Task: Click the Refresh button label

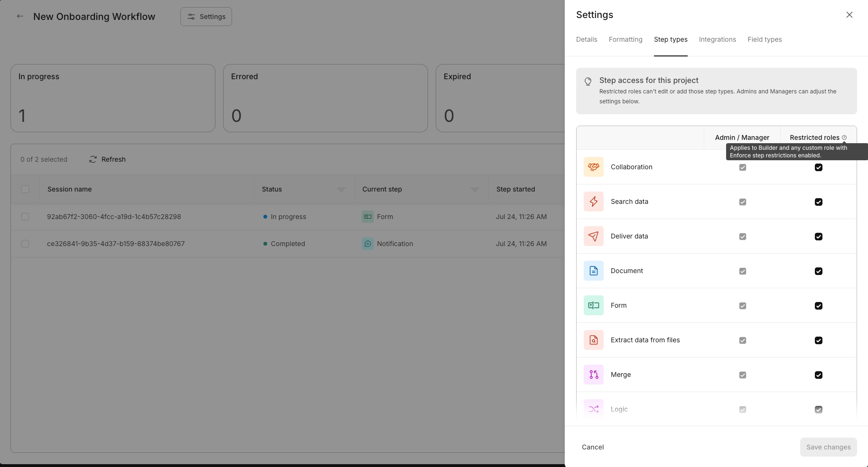Action: click(113, 159)
